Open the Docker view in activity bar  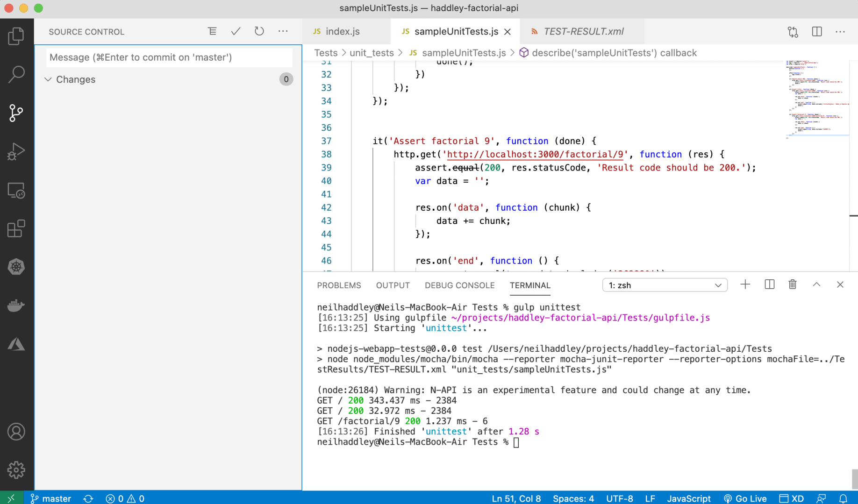pos(16,305)
